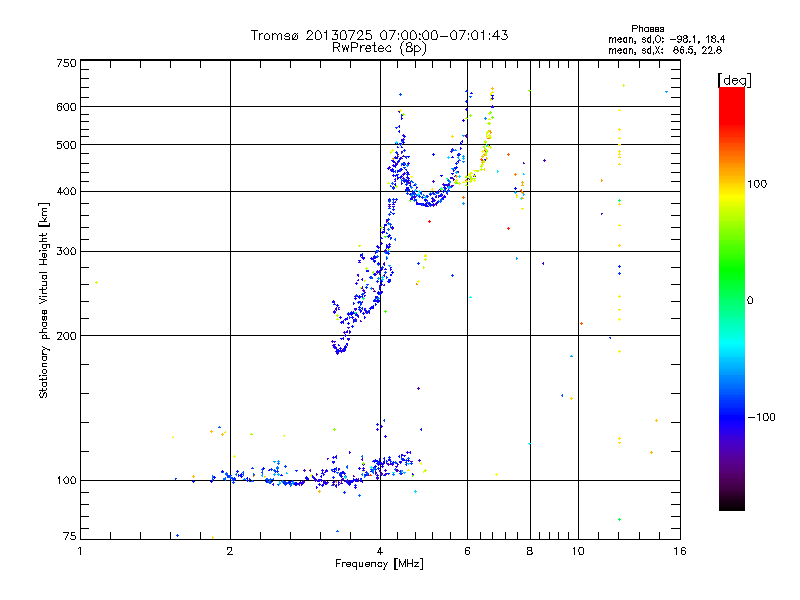
Task: Click the 'Phases' header text
Action: click(x=647, y=29)
